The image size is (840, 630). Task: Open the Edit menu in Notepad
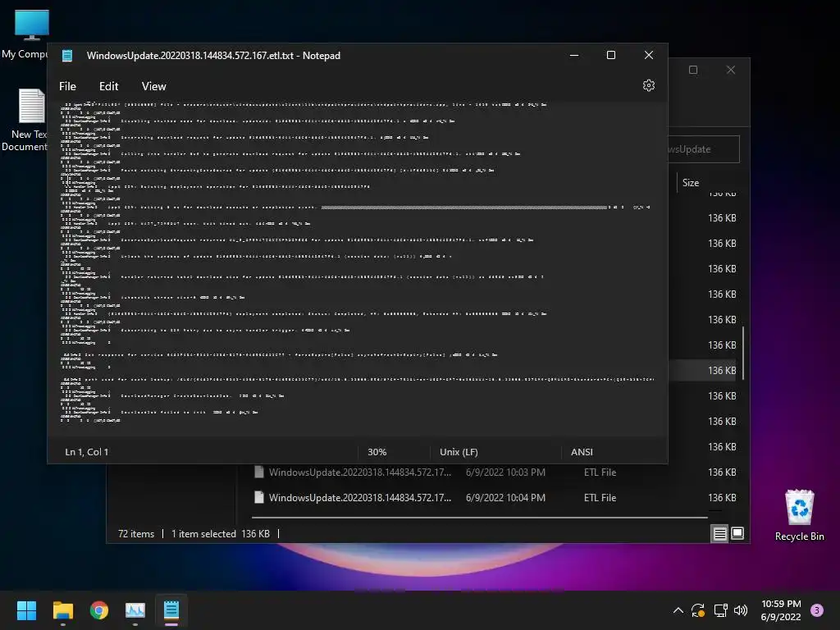pyautogui.click(x=108, y=86)
